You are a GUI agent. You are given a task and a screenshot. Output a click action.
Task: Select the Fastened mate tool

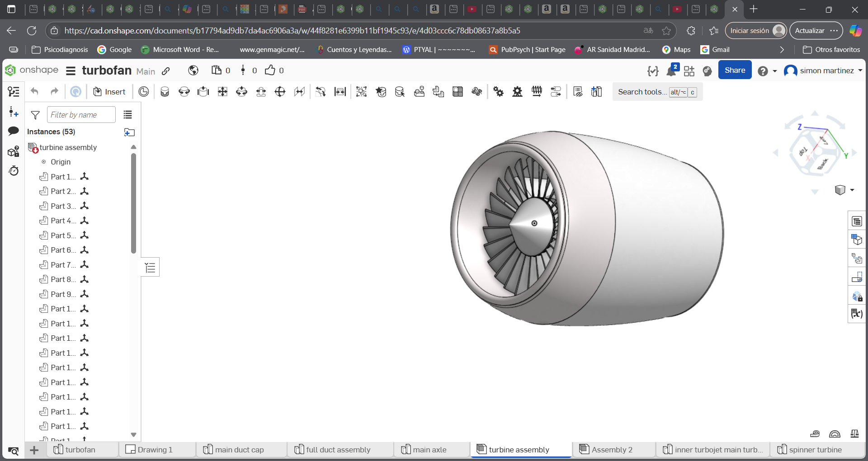pyautogui.click(x=165, y=92)
